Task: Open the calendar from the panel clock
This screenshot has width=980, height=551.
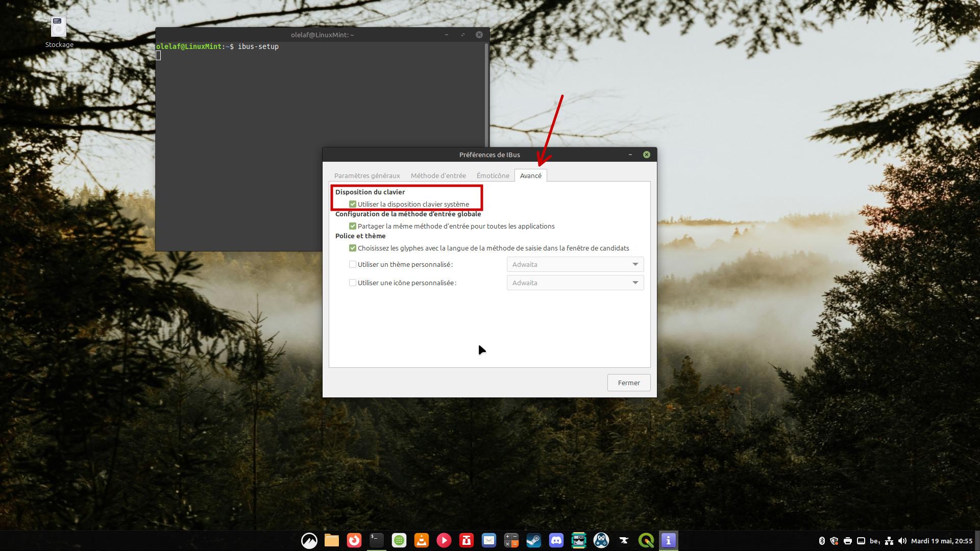Action: (942, 541)
